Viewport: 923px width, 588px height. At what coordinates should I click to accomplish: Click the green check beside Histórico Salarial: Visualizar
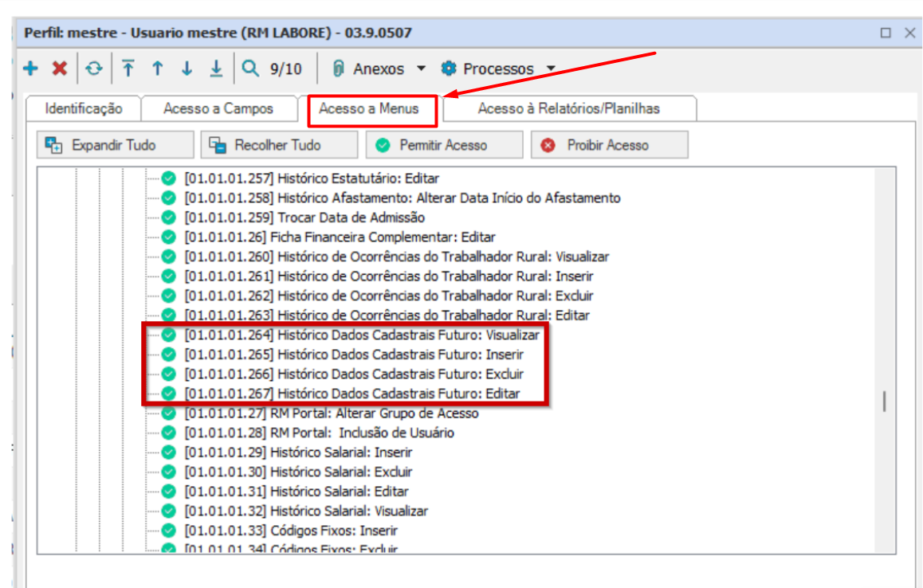[x=169, y=511]
